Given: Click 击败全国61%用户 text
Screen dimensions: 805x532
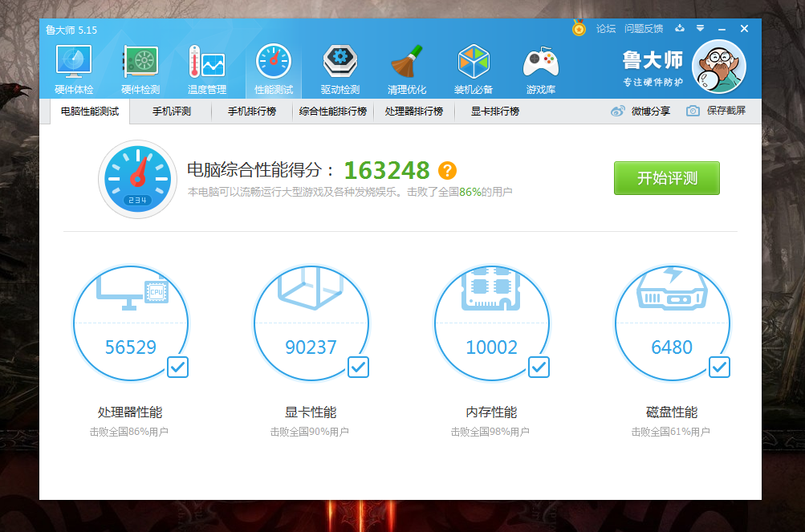Looking at the screenshot, I should 670,432.
